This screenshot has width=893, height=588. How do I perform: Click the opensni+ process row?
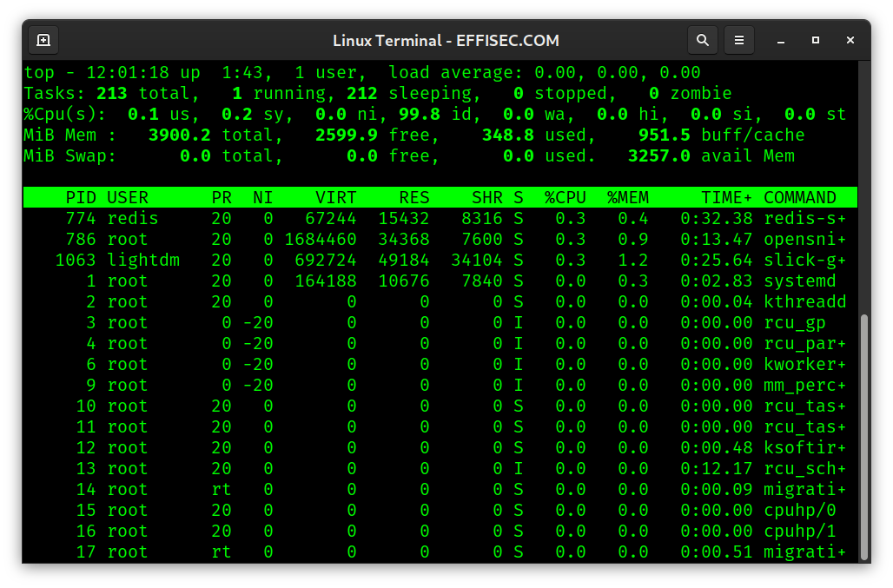coord(434,239)
